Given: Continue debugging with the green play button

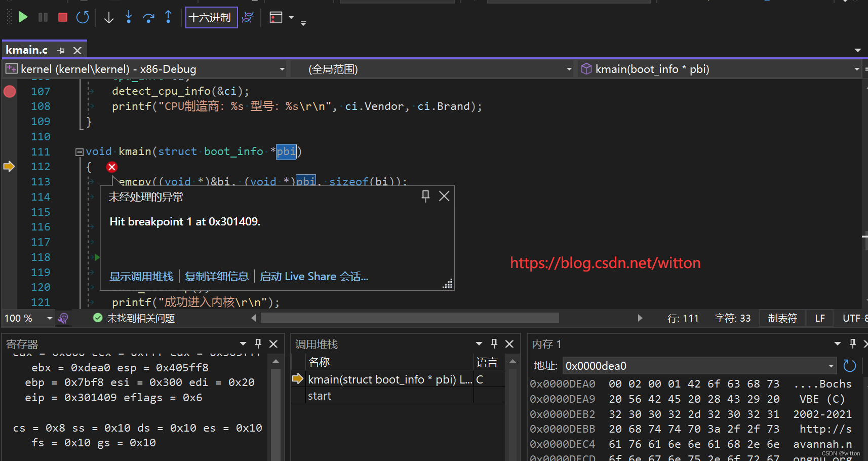Looking at the screenshot, I should pyautogui.click(x=23, y=17).
